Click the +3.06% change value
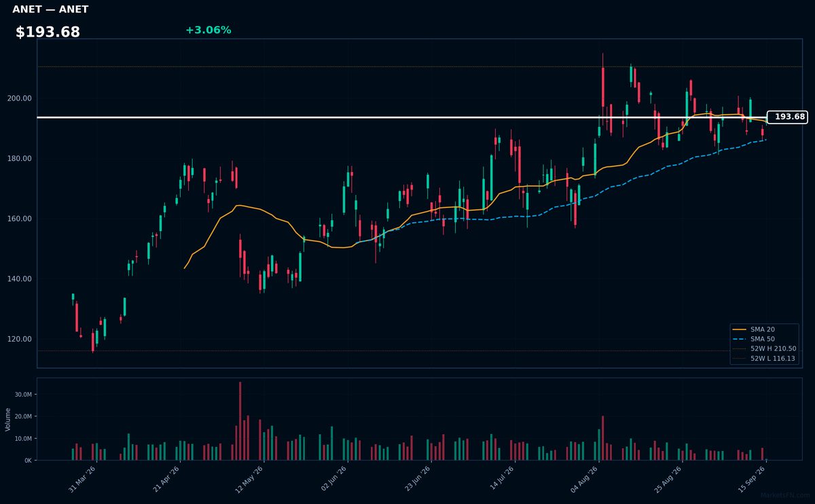The height and width of the screenshot is (504, 815). click(x=208, y=30)
